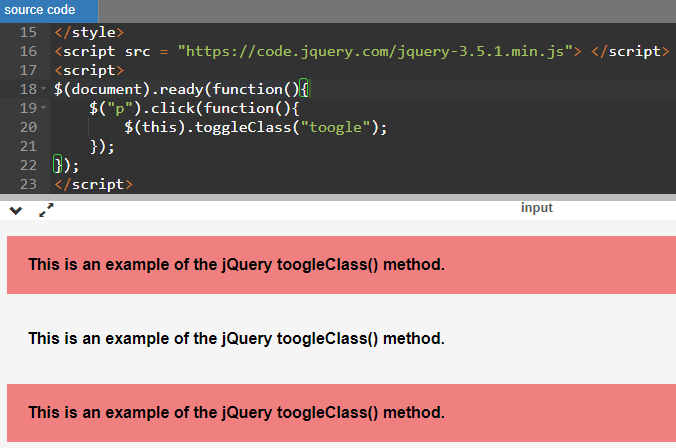Toggle class on third red paragraph
Image resolution: width=676 pixels, height=448 pixels.
(341, 413)
